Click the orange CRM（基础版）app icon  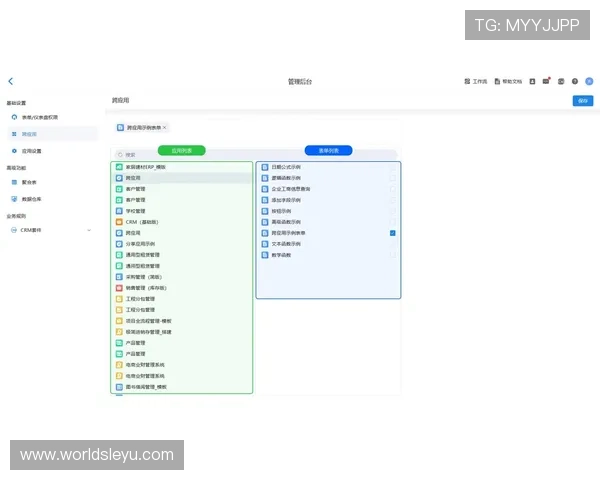tap(118, 221)
